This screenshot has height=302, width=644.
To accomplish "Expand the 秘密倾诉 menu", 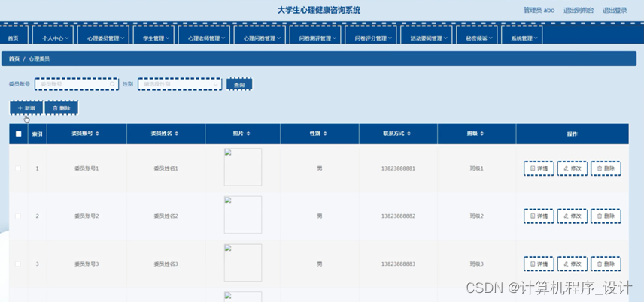I will pos(476,35).
